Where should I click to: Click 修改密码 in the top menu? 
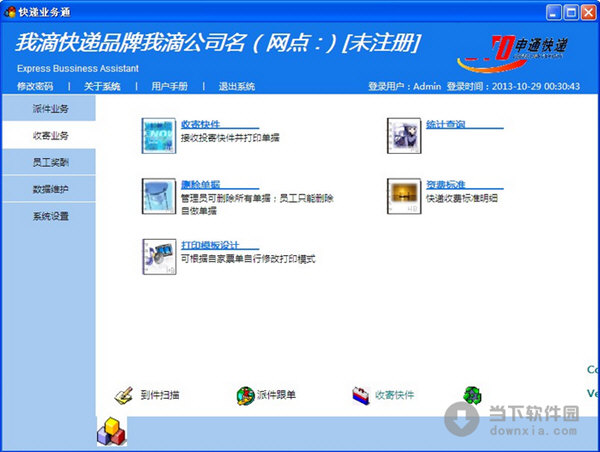pos(35,86)
